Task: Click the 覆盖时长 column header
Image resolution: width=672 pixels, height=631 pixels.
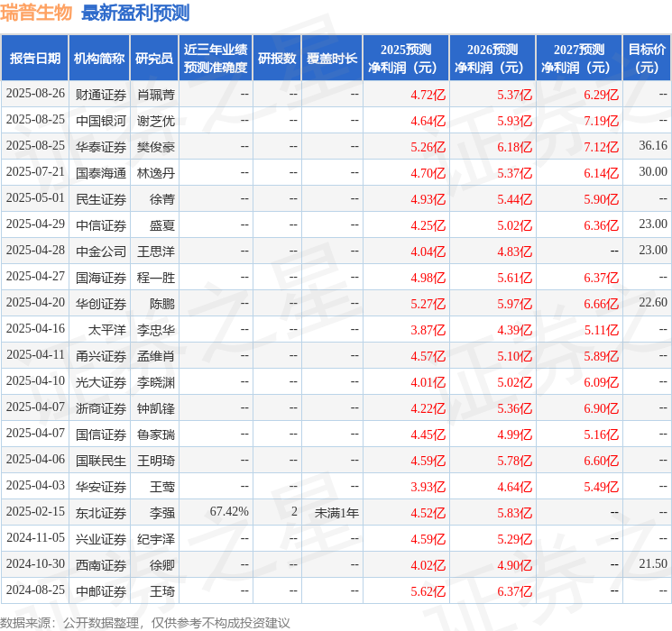Action: point(332,59)
